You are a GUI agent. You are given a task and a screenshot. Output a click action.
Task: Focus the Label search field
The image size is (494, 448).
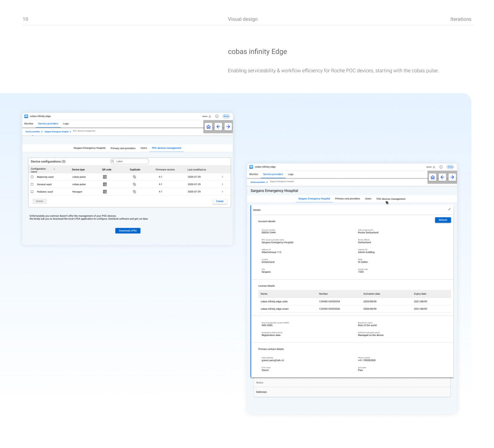(129, 161)
